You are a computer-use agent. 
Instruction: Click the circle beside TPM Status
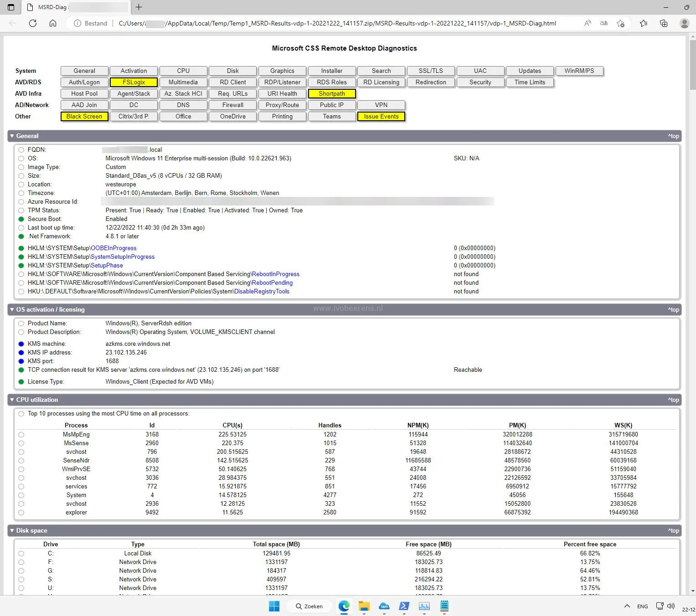[x=21, y=210]
